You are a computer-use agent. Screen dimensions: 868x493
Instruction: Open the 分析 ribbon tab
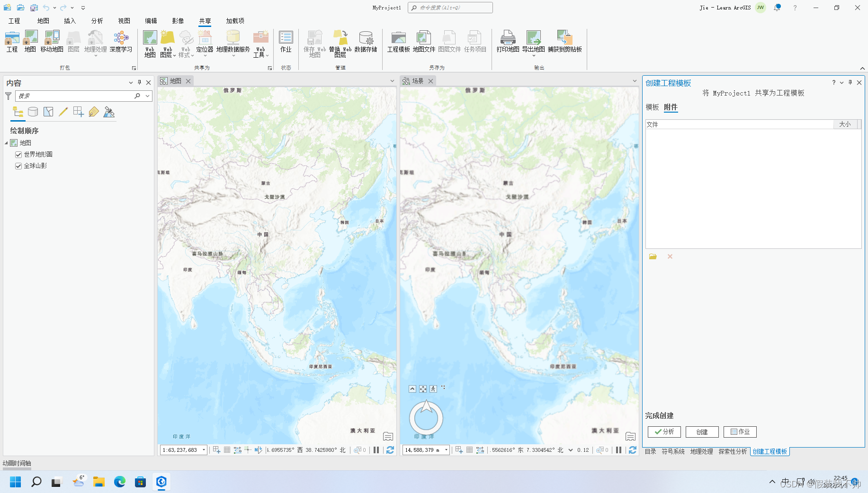[x=97, y=21]
